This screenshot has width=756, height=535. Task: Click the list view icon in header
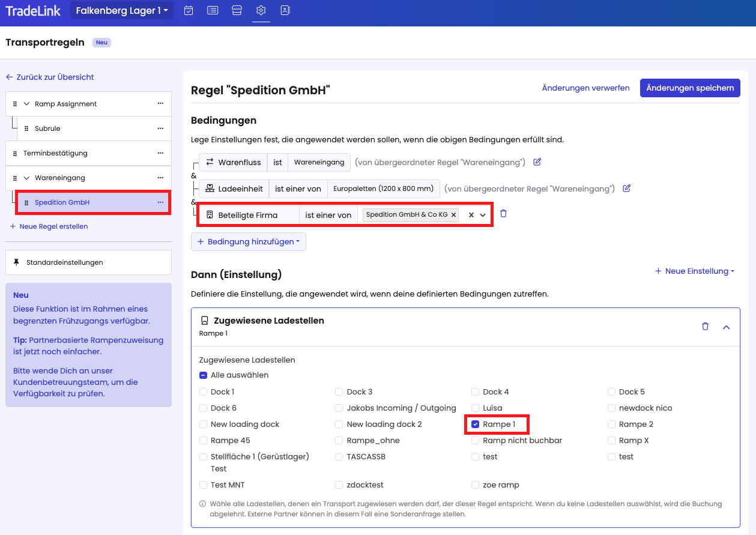(x=213, y=10)
